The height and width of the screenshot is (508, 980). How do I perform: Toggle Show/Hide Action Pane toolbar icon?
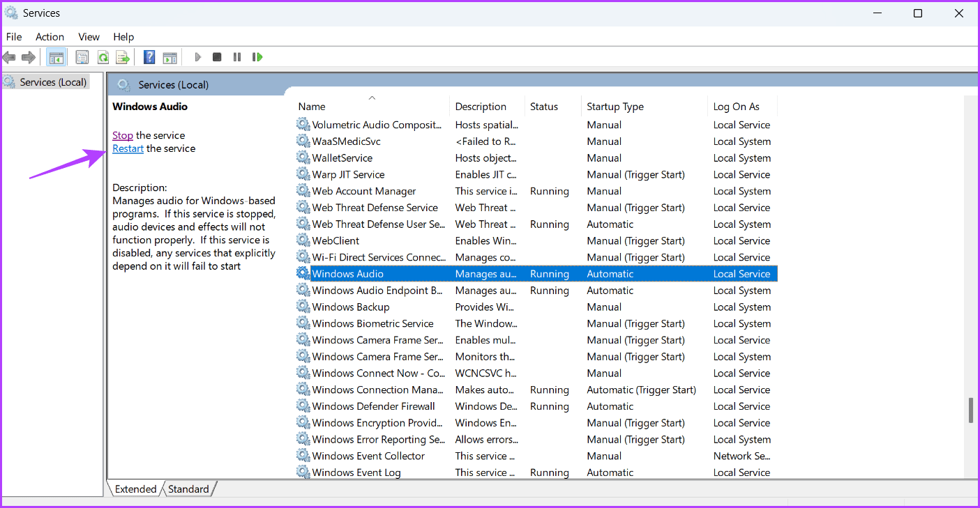coord(169,57)
